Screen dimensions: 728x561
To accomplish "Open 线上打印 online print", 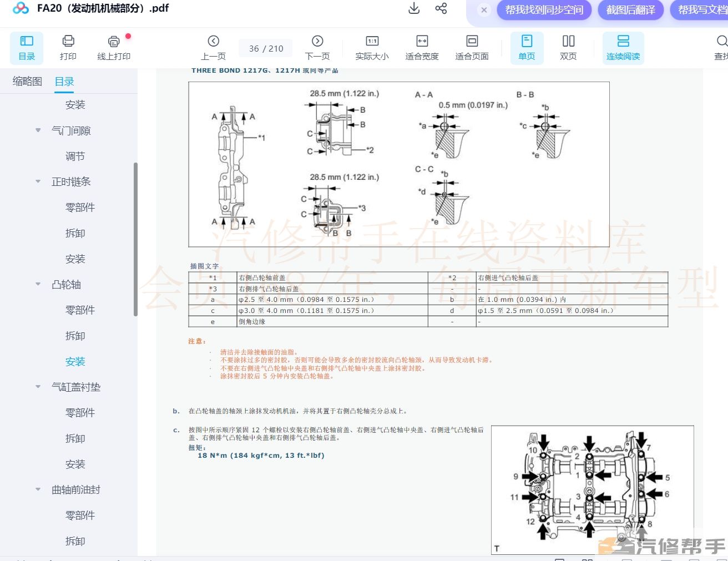I will [114, 48].
